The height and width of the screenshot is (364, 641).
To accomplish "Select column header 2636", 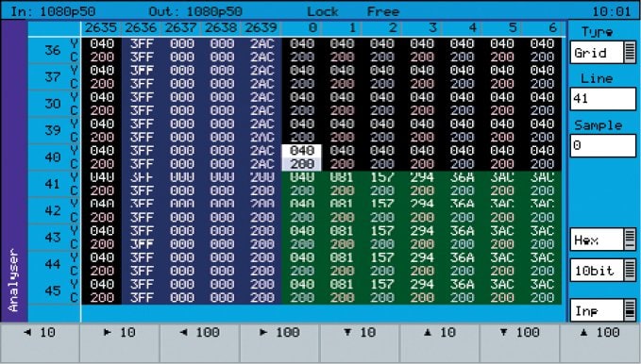I will coord(141,27).
